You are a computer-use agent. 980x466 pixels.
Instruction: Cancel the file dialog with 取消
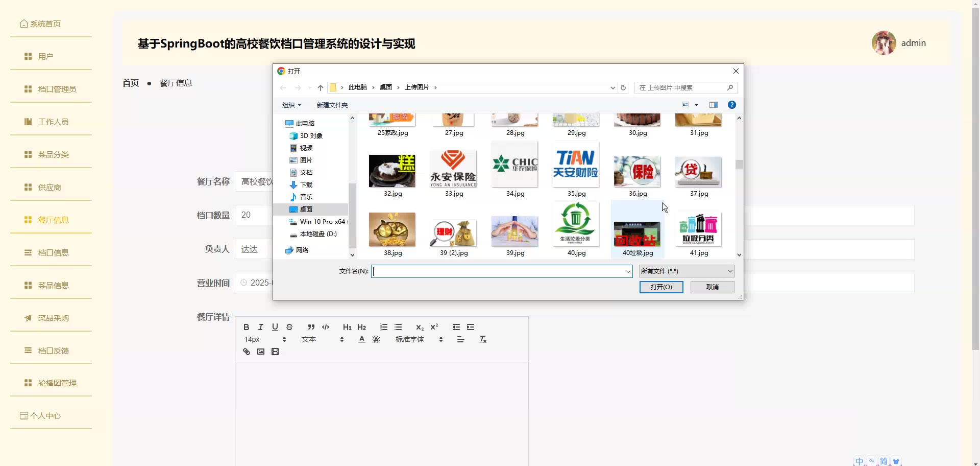(x=712, y=287)
